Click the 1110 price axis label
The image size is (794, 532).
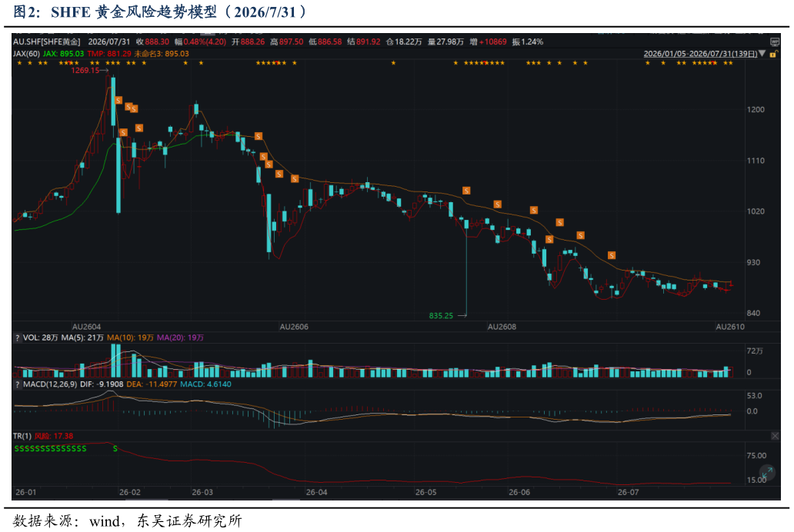(x=756, y=161)
